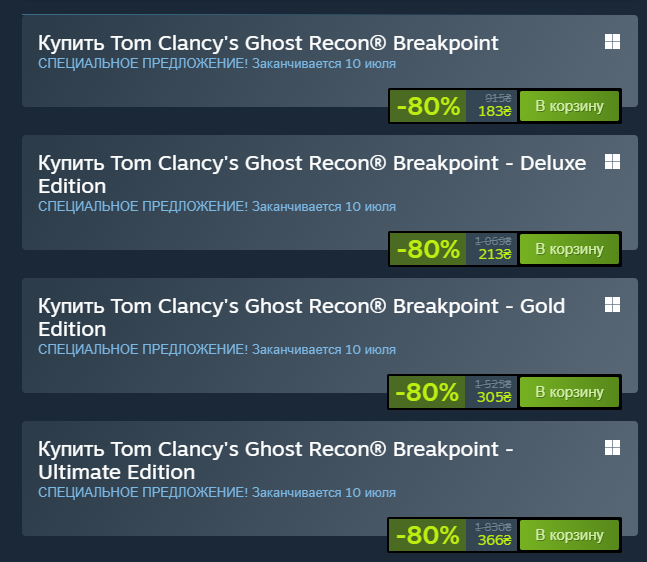Click -80% badge on Gold Edition
The width and height of the screenshot is (647, 562).
[427, 392]
